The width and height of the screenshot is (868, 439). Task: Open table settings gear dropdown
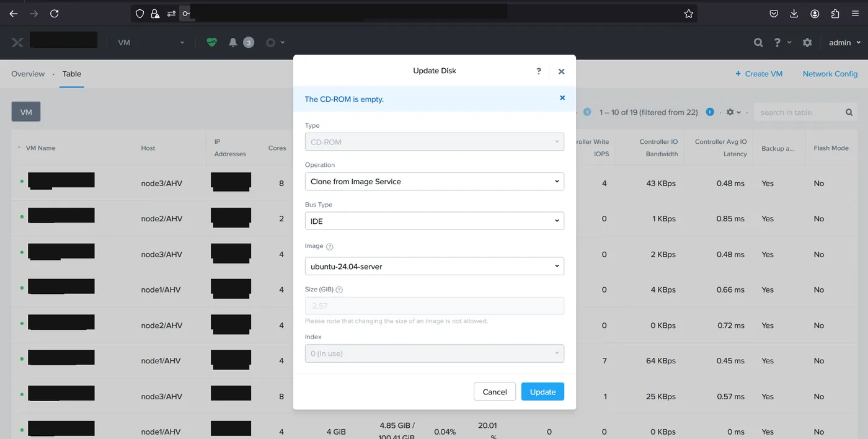tap(733, 112)
